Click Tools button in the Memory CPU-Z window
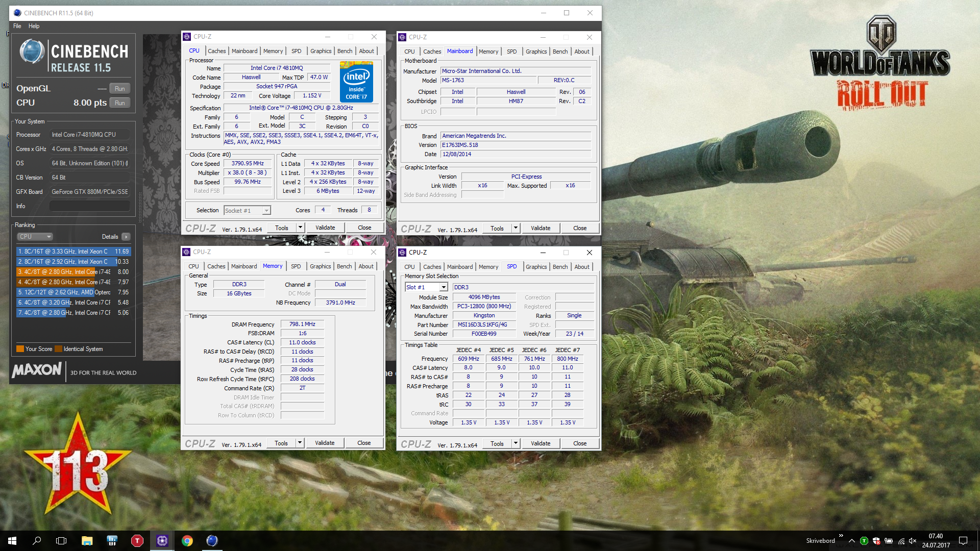This screenshot has width=980, height=551. click(x=281, y=443)
